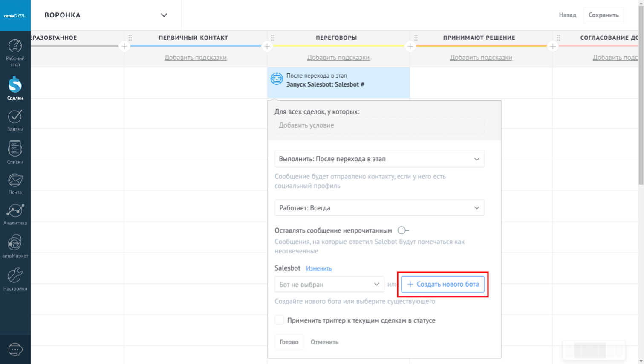Screen dimensions: 644x364
Task: Check Применить триггер к текущим сделкам
Action: pos(280,320)
